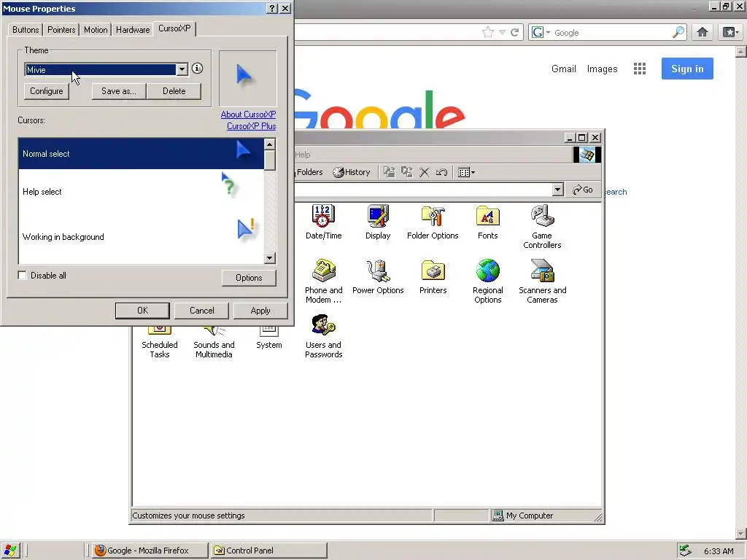This screenshot has height=560, width=747.
Task: Open the Date/Time control panel icon
Action: coord(323,222)
